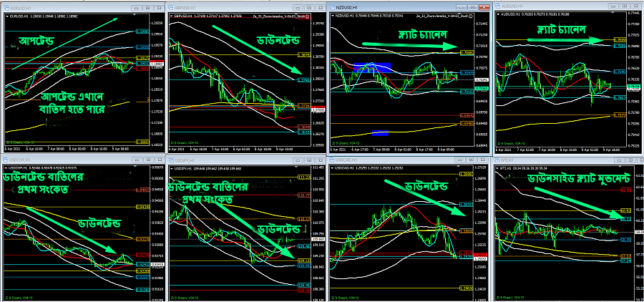This screenshot has height=302, width=644.
Task: Maximize the USDCHF,H1 chart window
Action: click(x=148, y=160)
